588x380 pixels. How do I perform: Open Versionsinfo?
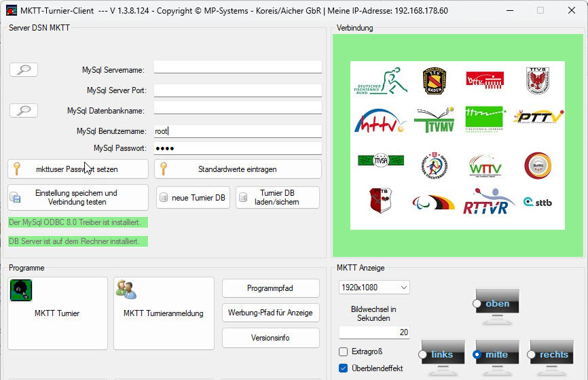(x=270, y=337)
